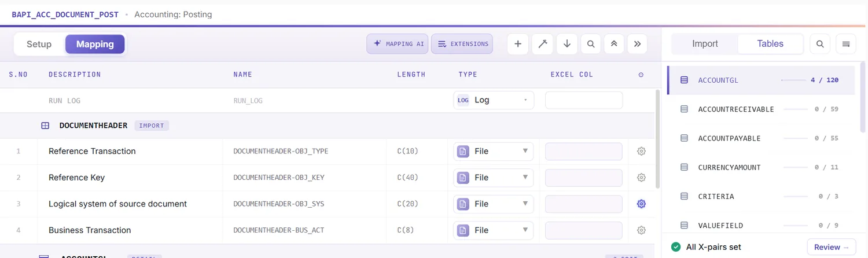
Task: Click the search icon in Tables panel
Action: 820,44
